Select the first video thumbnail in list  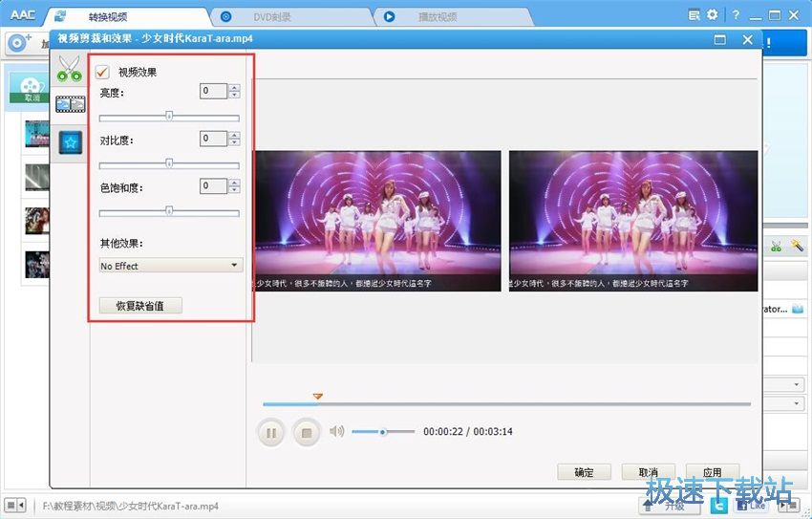pyautogui.click(x=37, y=134)
